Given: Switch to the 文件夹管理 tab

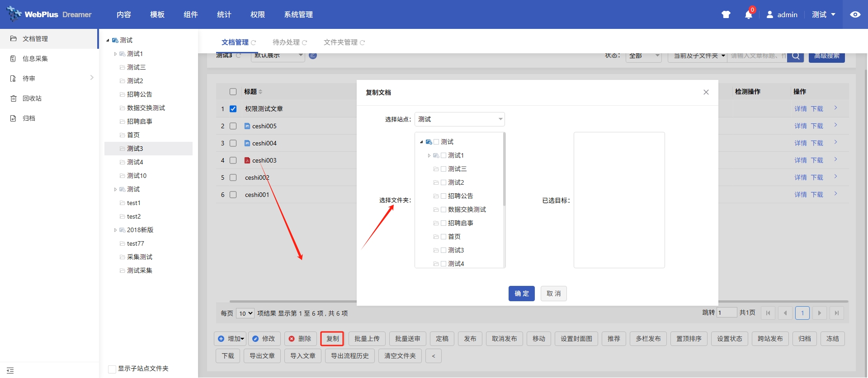Looking at the screenshot, I should coord(340,42).
